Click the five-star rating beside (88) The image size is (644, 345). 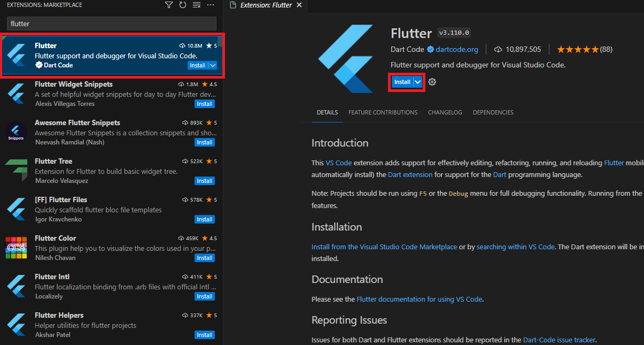click(579, 49)
